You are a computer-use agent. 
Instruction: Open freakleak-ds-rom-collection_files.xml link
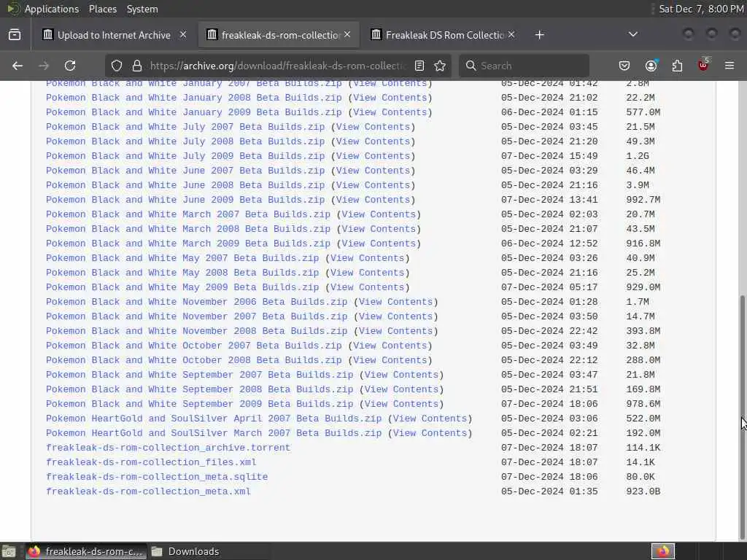coord(151,462)
